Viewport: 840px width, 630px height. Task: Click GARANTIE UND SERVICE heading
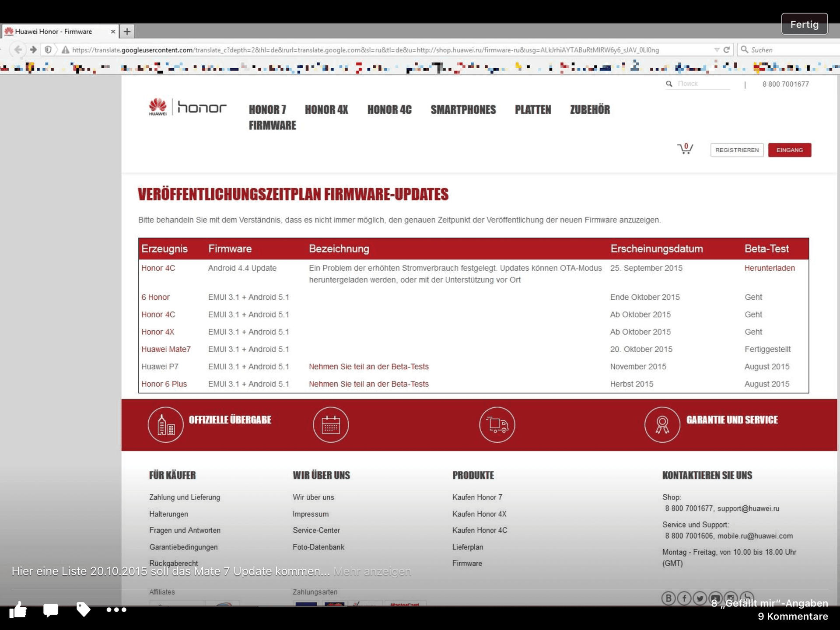pyautogui.click(x=732, y=420)
